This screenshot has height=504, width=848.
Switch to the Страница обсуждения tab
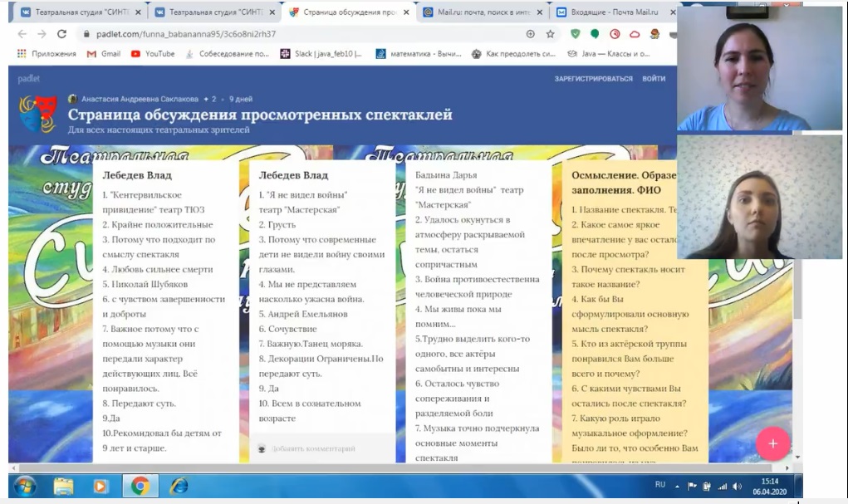click(x=349, y=12)
